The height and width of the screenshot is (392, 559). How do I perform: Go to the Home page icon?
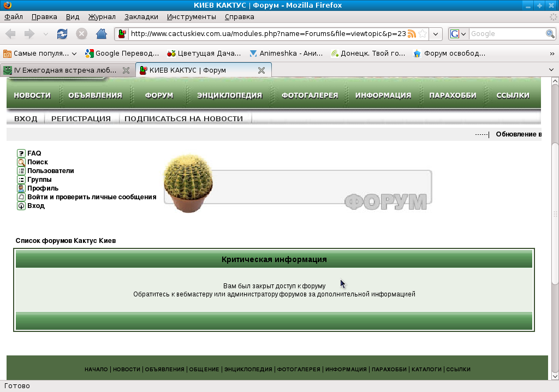[x=101, y=34]
